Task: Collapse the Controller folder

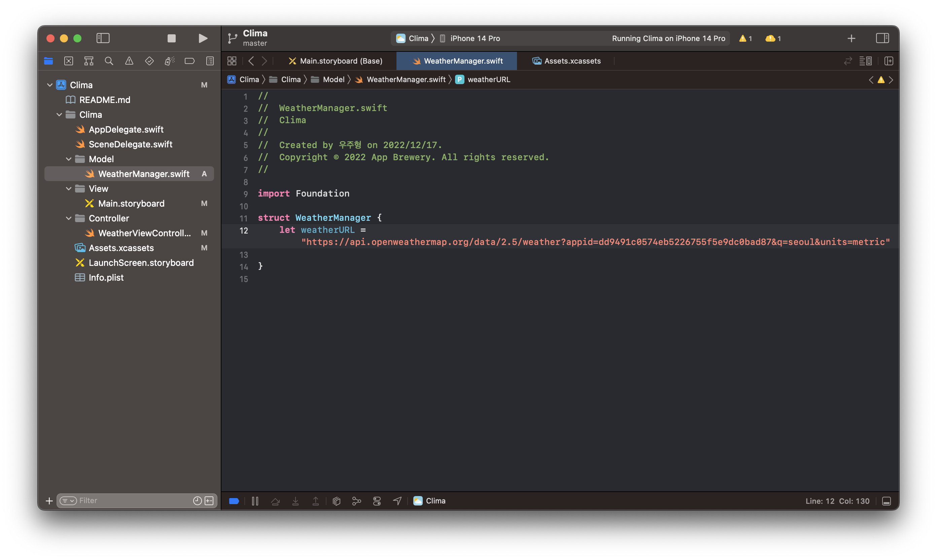Action: [x=69, y=218]
